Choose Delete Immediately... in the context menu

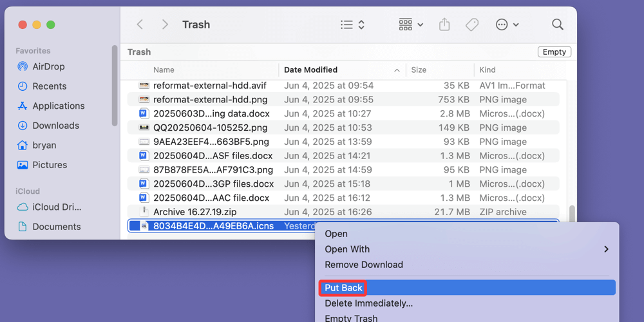point(466,303)
